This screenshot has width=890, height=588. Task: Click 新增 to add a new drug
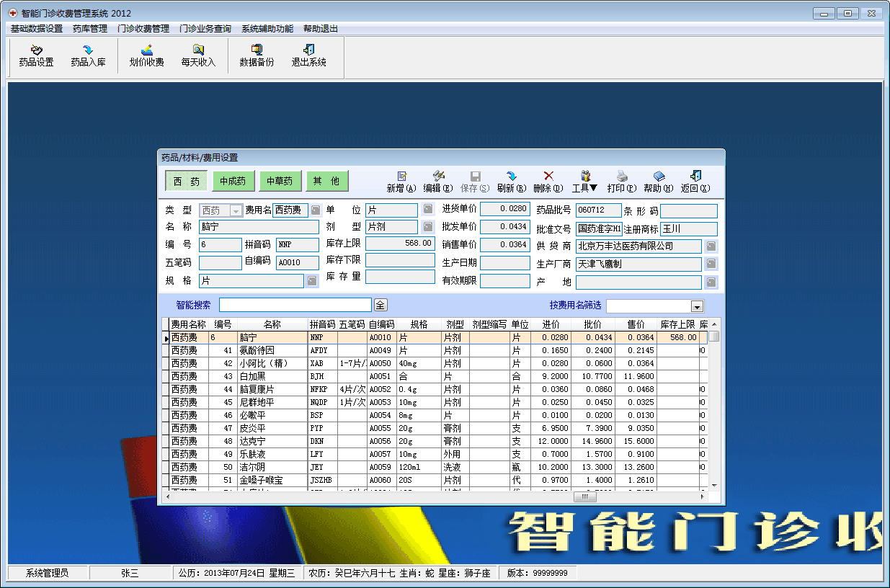point(401,182)
